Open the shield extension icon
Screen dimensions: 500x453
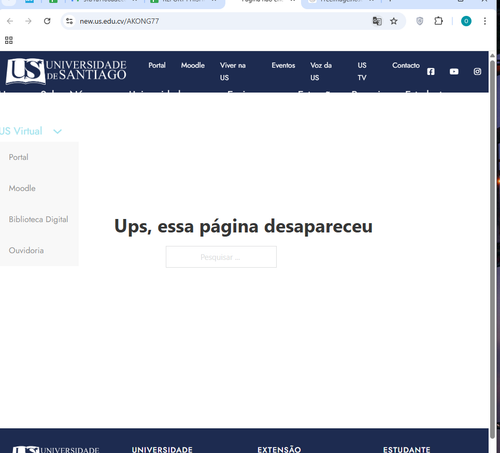point(420,21)
